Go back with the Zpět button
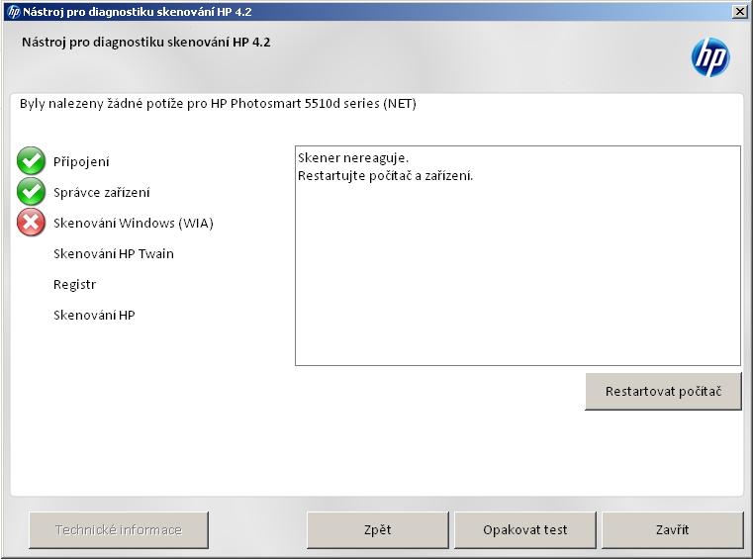Viewport: 753px width, 560px height. 377,529
